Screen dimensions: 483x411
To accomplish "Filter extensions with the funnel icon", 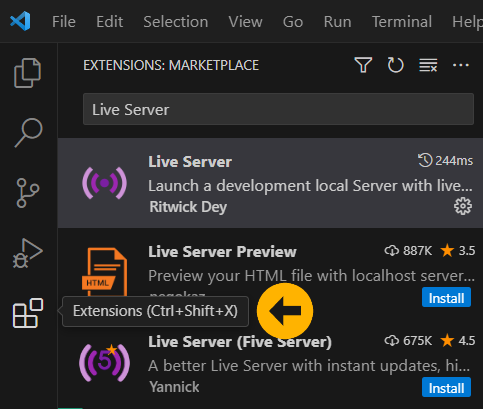I will (x=363, y=65).
